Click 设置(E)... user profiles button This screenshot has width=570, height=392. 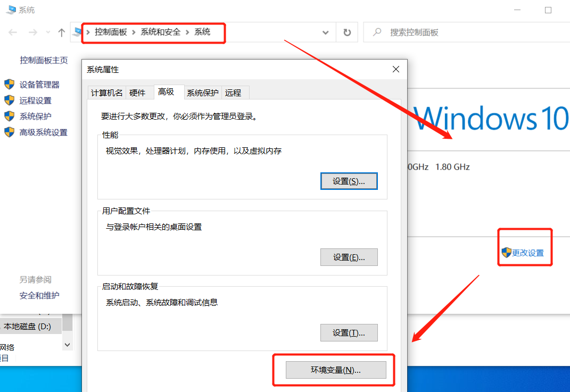[x=349, y=257]
